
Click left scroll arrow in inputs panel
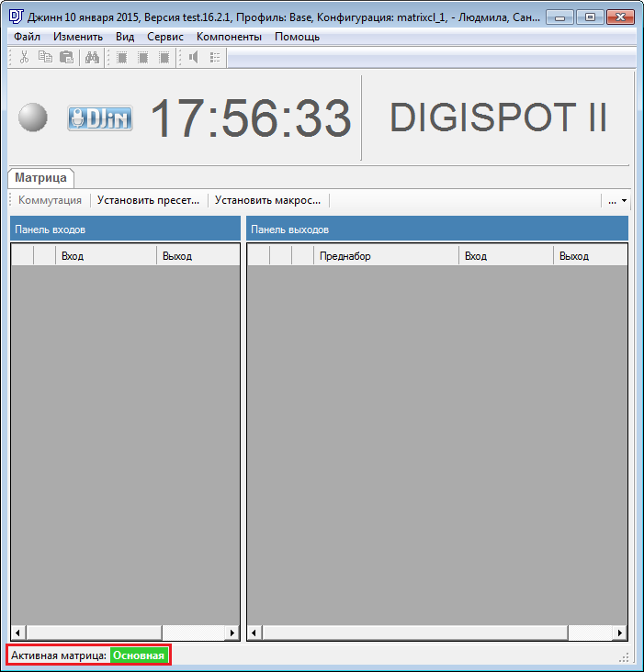18,633
